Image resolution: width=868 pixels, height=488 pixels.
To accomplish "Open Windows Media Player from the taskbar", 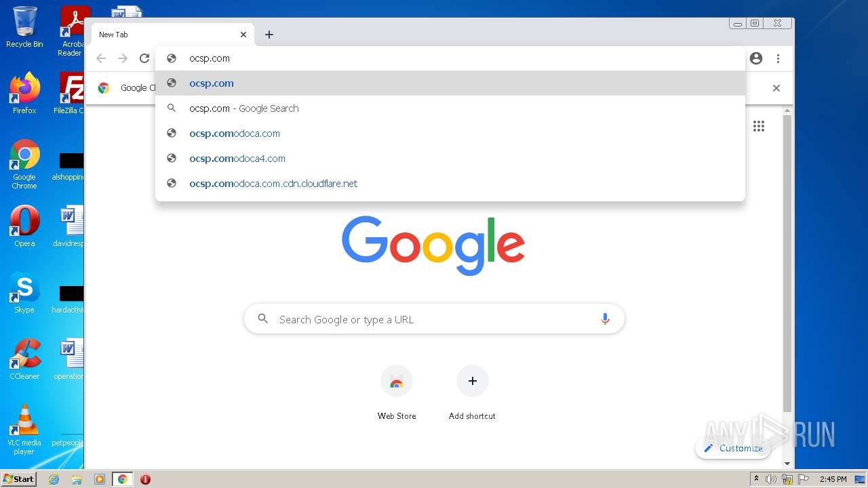I will coord(99,479).
